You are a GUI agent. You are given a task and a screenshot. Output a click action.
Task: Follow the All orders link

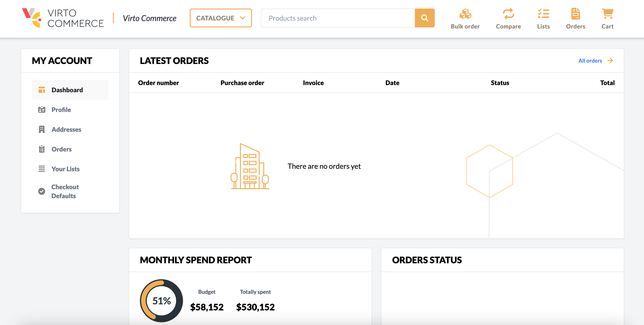[591, 60]
